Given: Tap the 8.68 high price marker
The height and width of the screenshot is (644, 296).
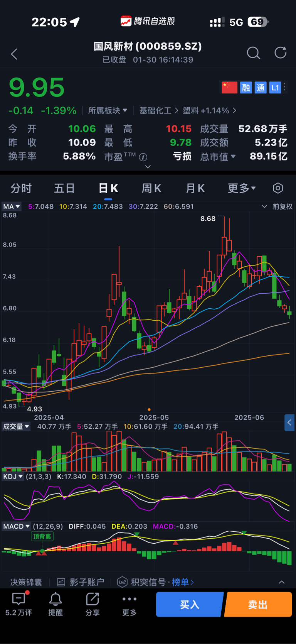Looking at the screenshot, I should point(208,219).
